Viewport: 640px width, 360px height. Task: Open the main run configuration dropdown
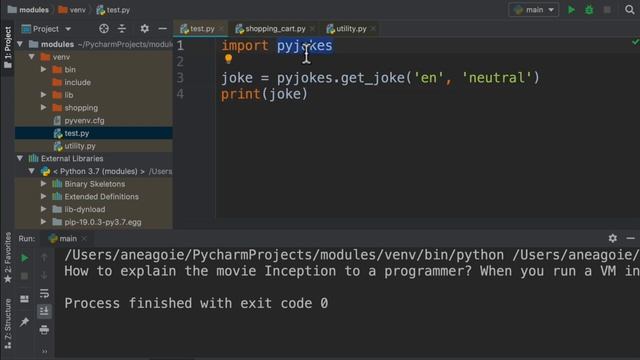[x=534, y=10]
